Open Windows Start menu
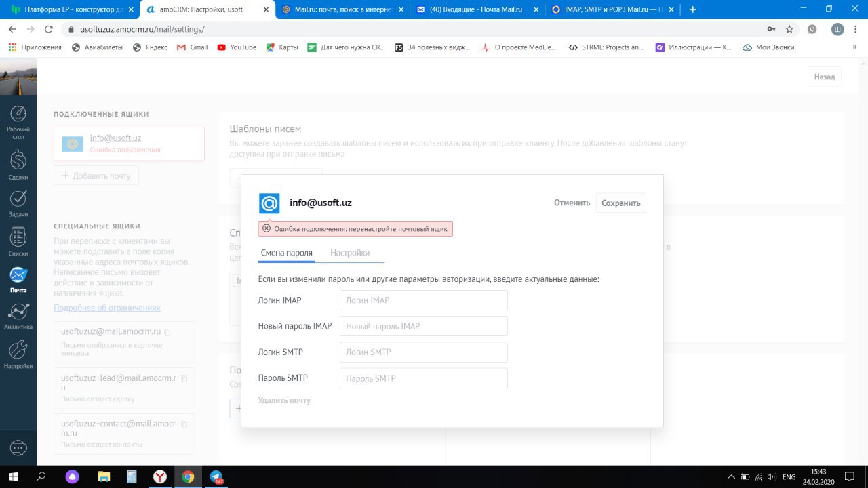The image size is (868, 488). [x=13, y=476]
